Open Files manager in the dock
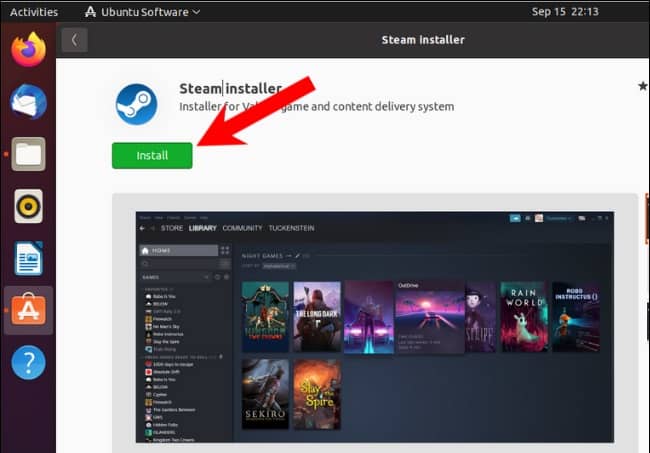This screenshot has width=650, height=453. coord(28,154)
